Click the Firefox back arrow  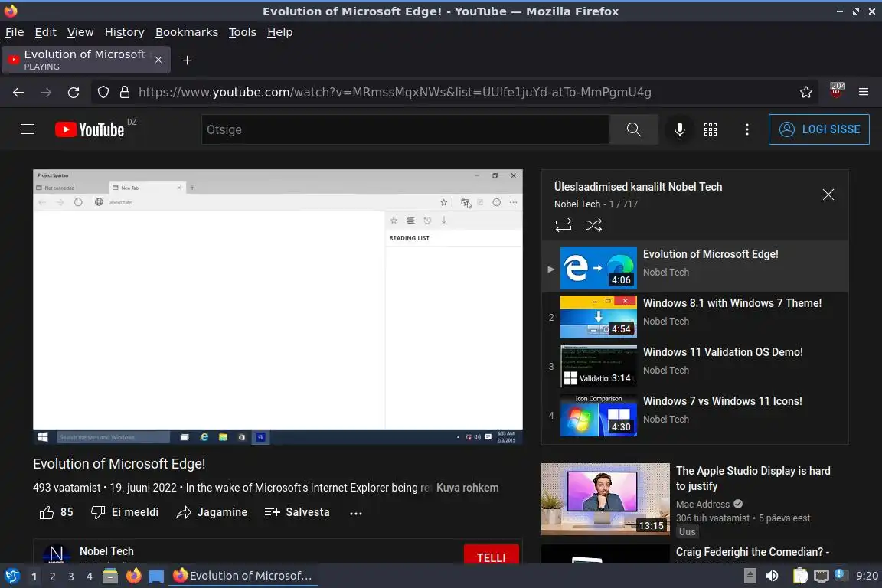click(x=18, y=93)
